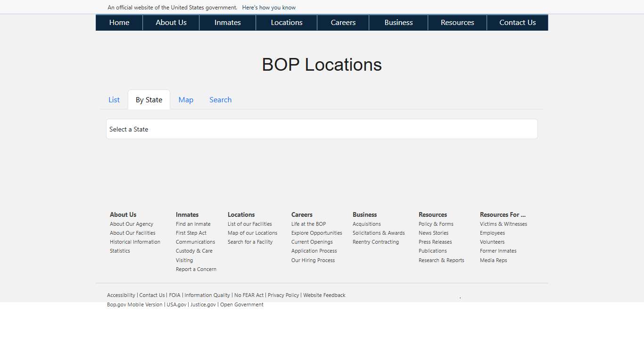Open the Business navigation menu
This screenshot has width=644, height=362.
pos(398,22)
